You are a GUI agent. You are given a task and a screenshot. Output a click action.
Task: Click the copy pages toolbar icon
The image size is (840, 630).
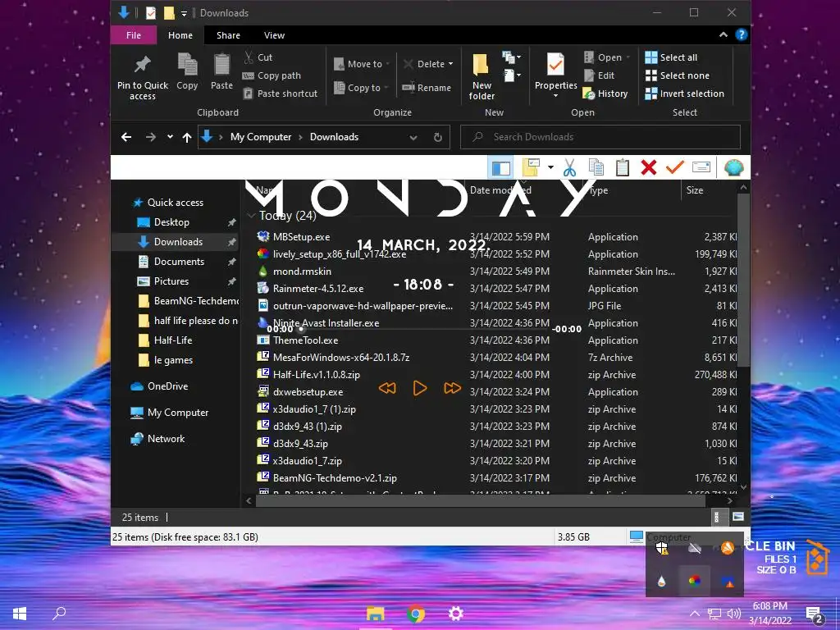click(596, 167)
